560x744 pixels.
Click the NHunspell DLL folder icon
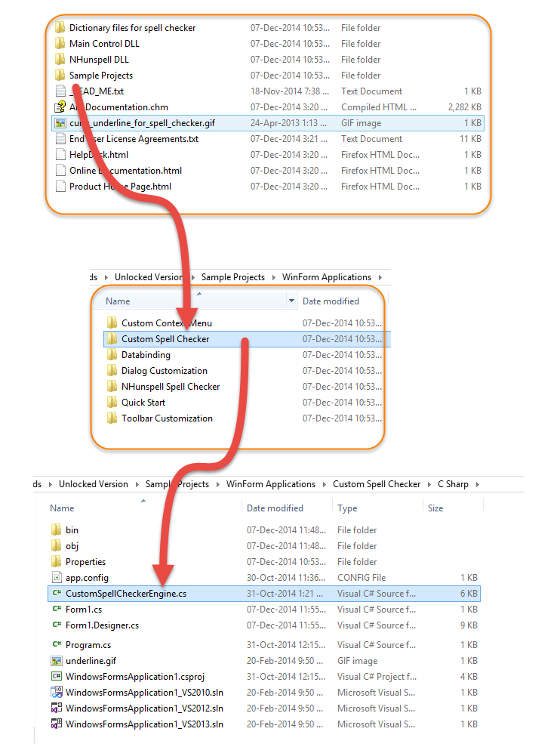pos(60,60)
